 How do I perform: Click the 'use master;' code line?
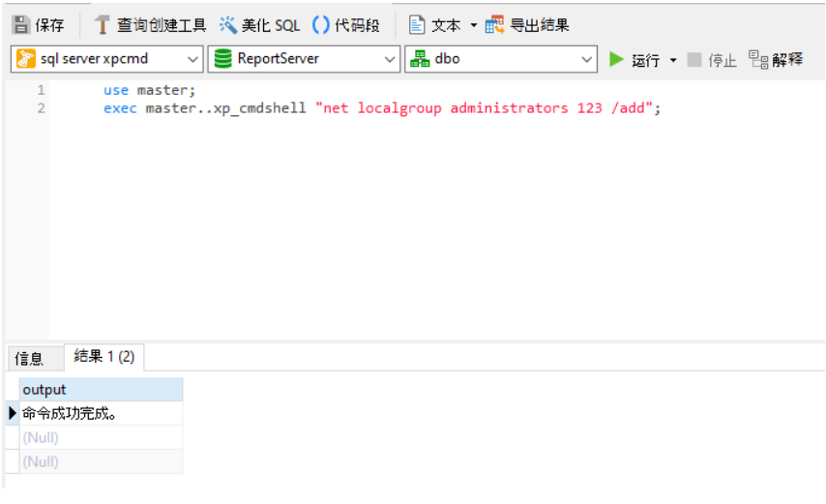(x=149, y=90)
